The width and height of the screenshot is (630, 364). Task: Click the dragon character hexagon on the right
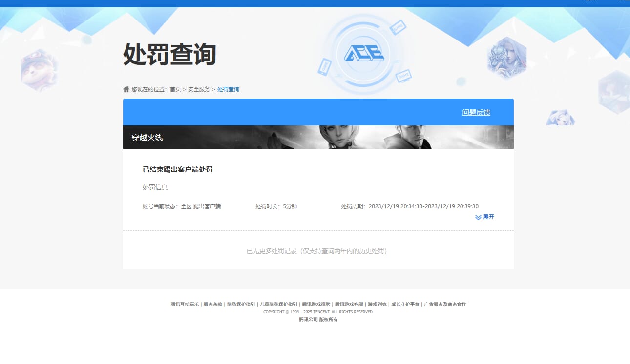(507, 57)
